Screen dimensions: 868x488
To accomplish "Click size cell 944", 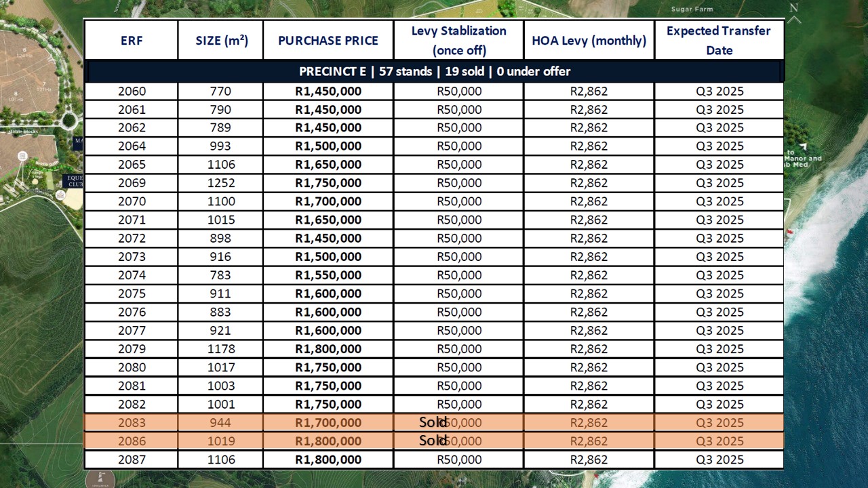I will [220, 422].
